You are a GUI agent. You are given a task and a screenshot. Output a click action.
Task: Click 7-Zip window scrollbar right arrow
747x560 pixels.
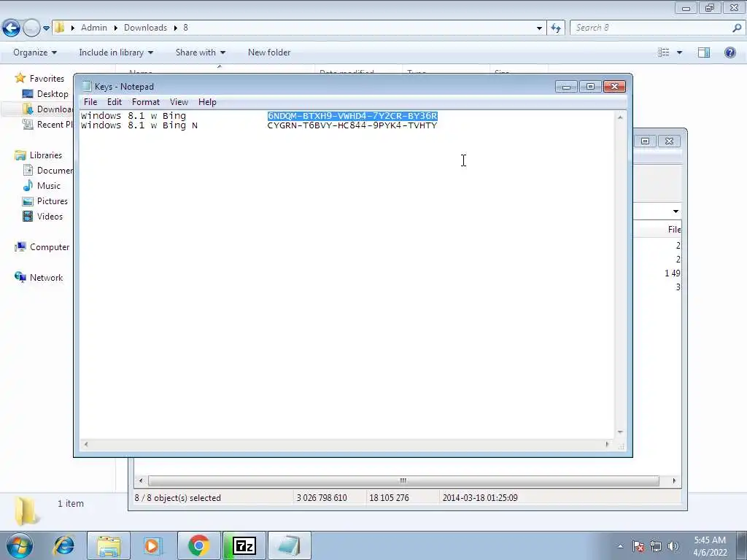click(673, 481)
